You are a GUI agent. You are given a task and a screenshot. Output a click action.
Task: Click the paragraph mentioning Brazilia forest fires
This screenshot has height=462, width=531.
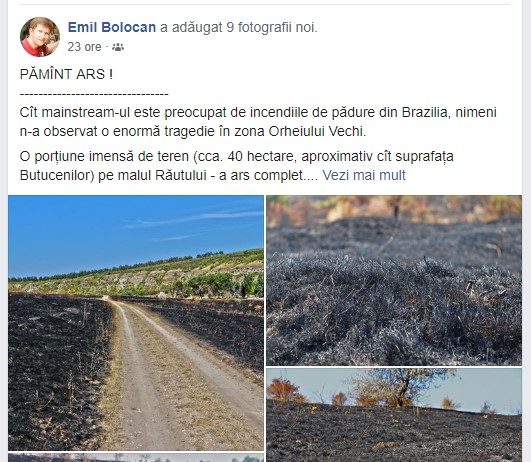pos(258,122)
